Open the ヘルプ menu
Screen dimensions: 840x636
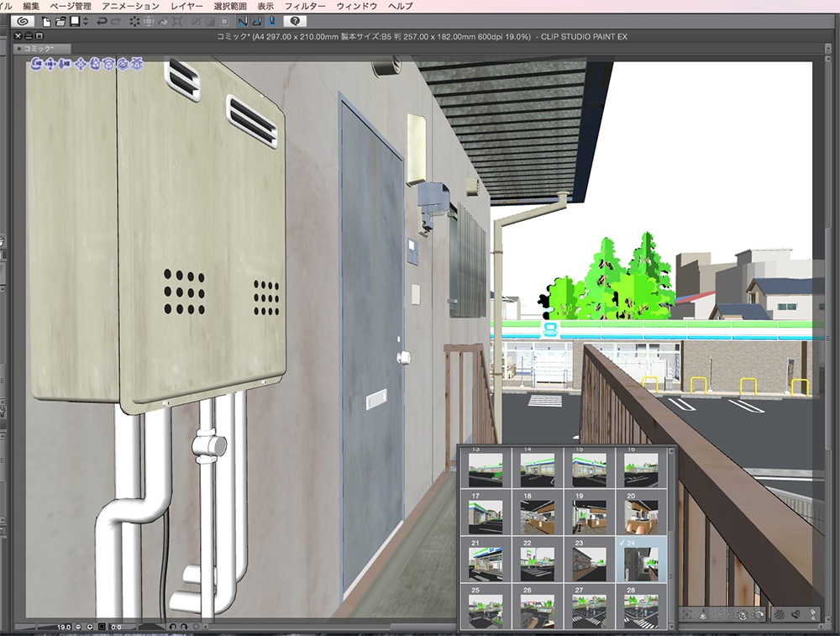click(400, 6)
